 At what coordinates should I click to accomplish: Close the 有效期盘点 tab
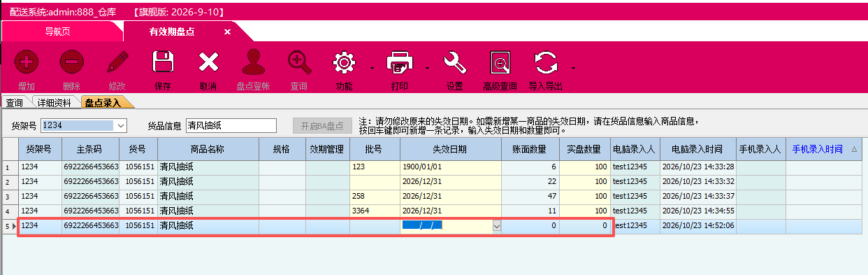click(227, 32)
